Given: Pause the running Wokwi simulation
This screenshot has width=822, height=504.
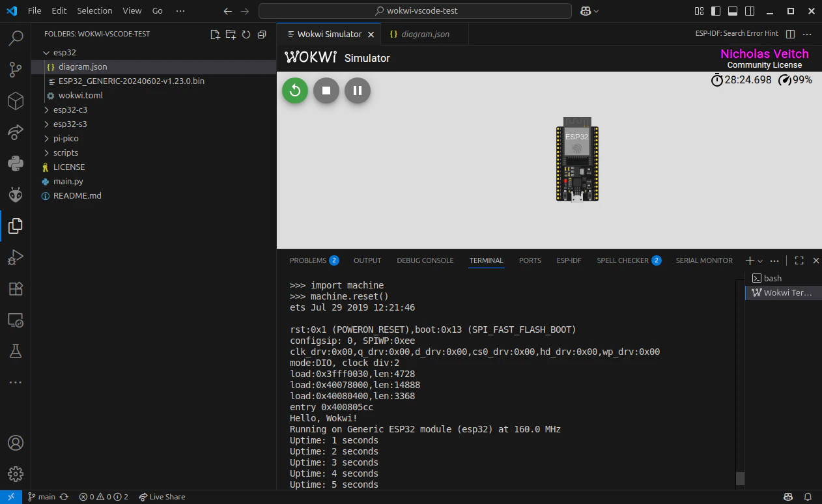Looking at the screenshot, I should pos(358,91).
